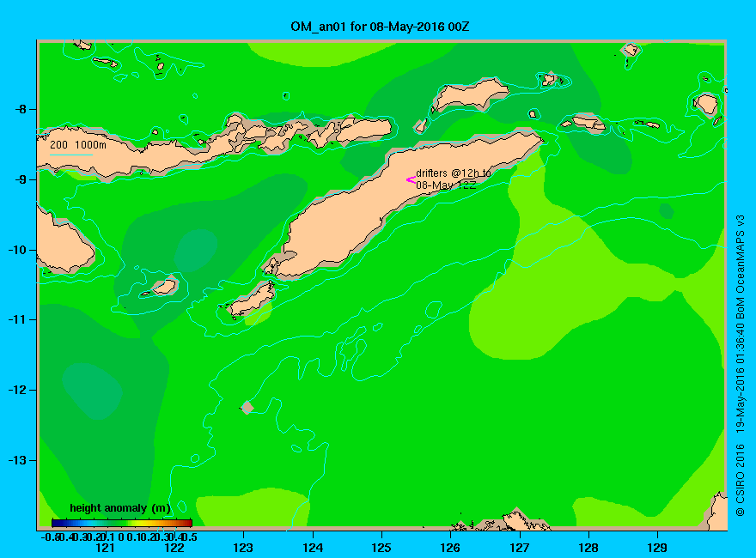Viewport: 756px width, 558px height.
Task: Click latitude axis label "-11"
Action: [17, 319]
